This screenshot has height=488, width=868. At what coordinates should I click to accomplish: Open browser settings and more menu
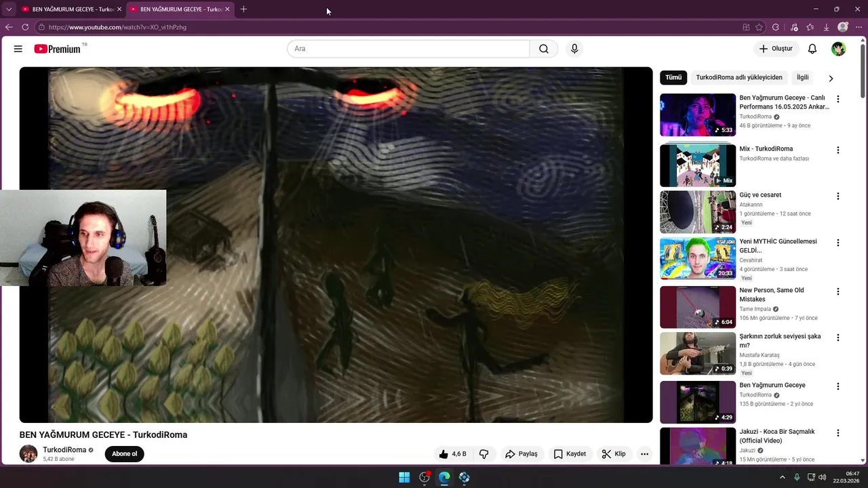(859, 27)
